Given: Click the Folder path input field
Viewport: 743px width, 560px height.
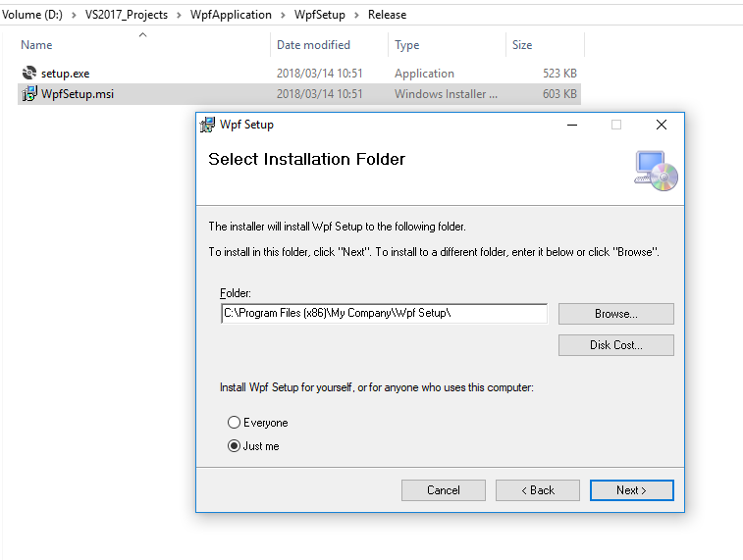Looking at the screenshot, I should pos(383,314).
